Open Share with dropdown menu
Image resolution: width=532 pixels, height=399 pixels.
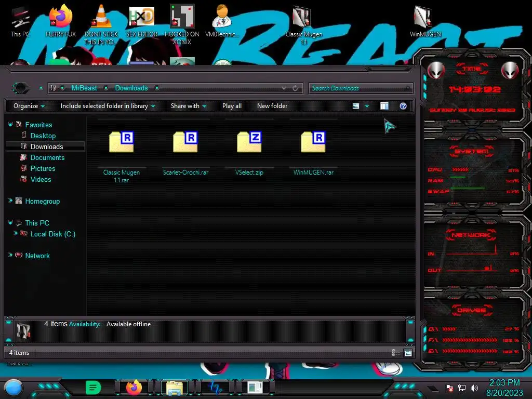[x=189, y=106]
